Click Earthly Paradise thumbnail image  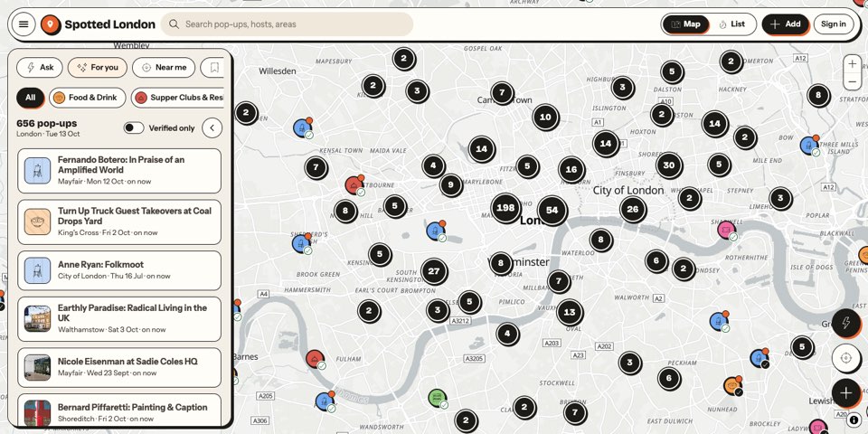[38, 318]
